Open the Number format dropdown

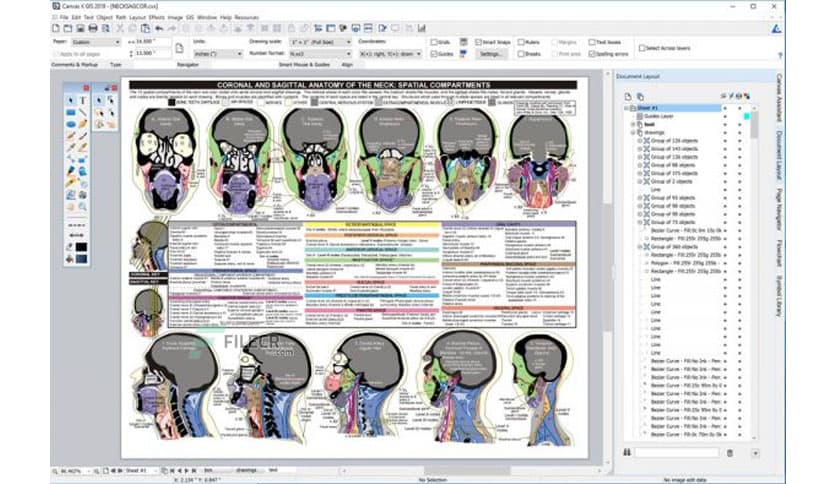(320, 54)
